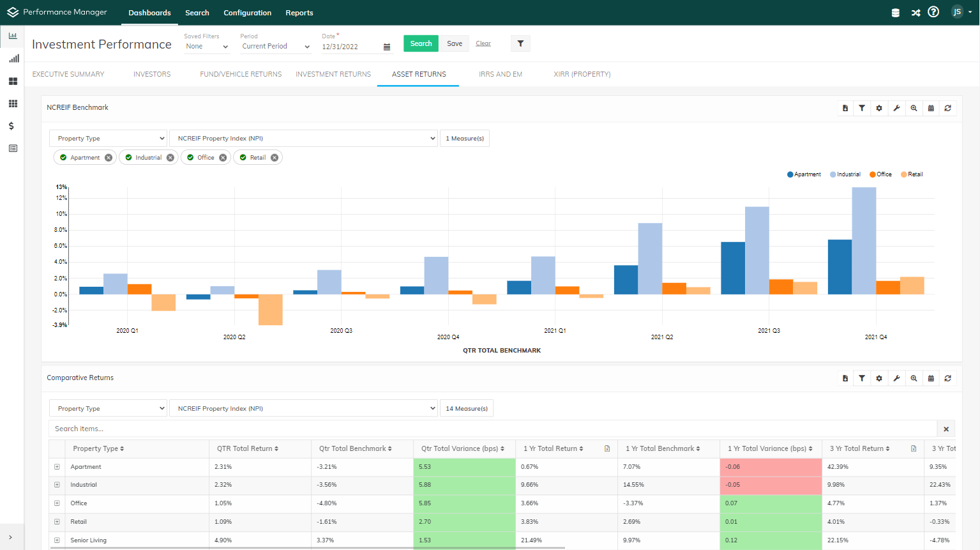Open the nine-square grid sidebar icon

pos(13,103)
